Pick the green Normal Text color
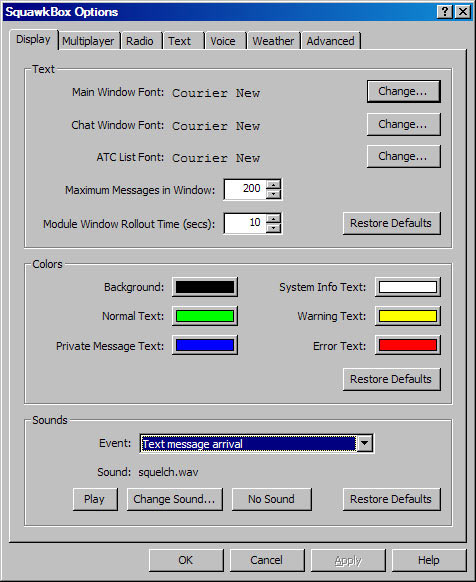Viewport: 476px width, 582px height. (x=205, y=316)
